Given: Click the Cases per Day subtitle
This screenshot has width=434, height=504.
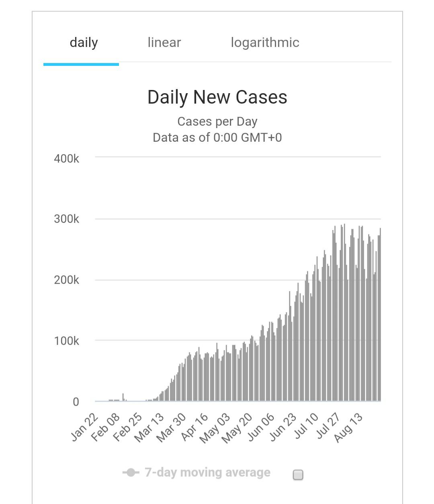Looking at the screenshot, I should (x=217, y=121).
